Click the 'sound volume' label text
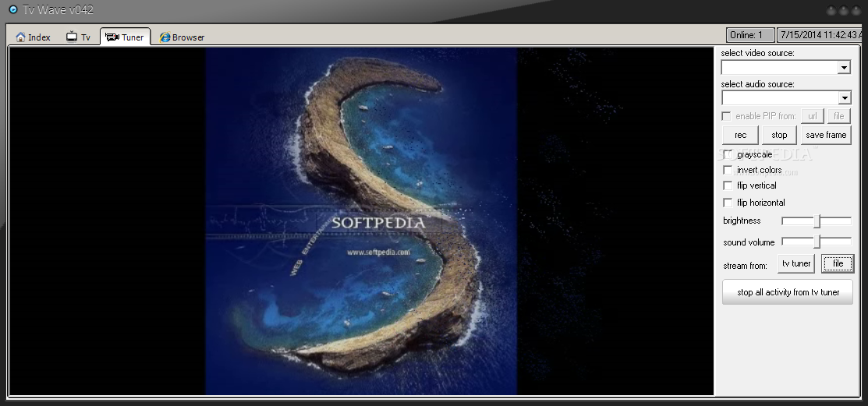 click(749, 242)
